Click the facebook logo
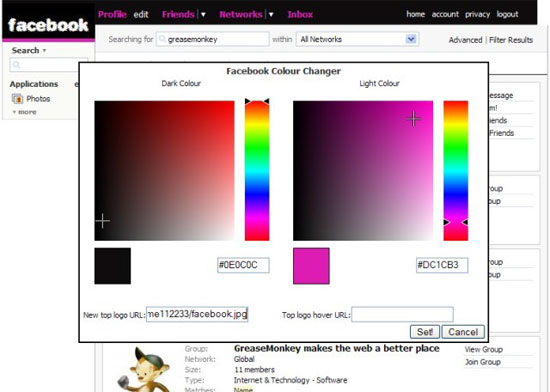 (48, 25)
